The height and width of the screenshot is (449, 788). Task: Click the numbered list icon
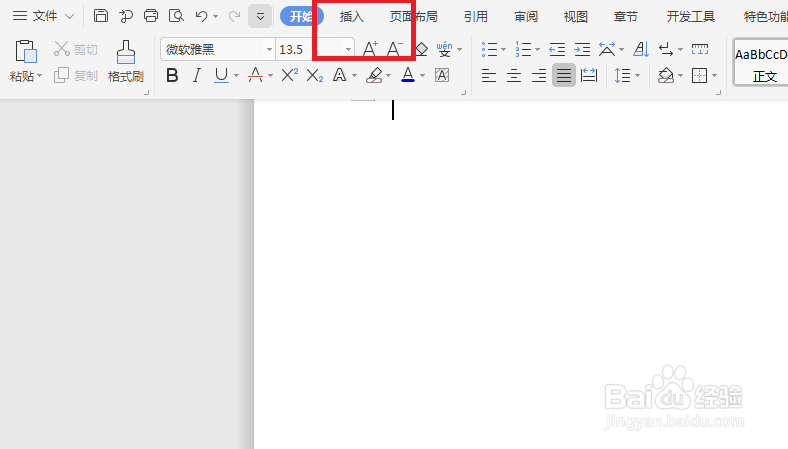(x=523, y=49)
